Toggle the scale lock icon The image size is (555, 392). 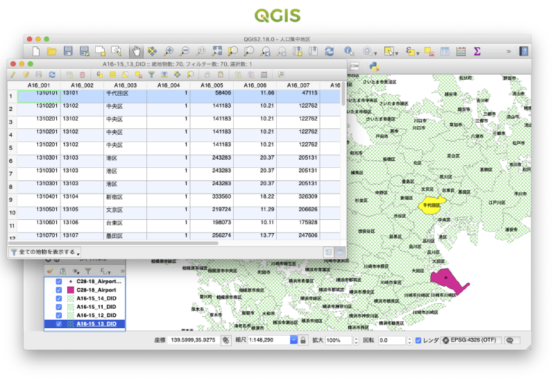[303, 340]
